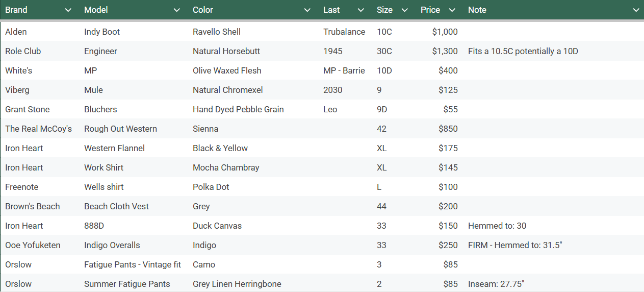Click The Real McCoy's brand cell
This screenshot has height=292, width=644.
pos(38,129)
